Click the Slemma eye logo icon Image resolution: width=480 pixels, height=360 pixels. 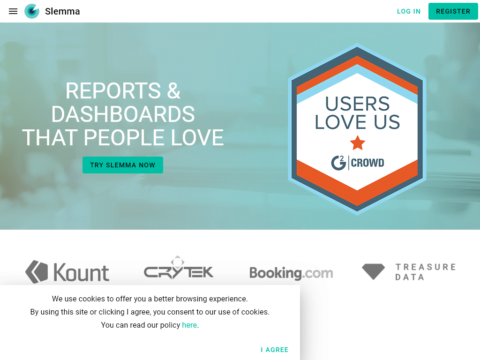point(32,11)
